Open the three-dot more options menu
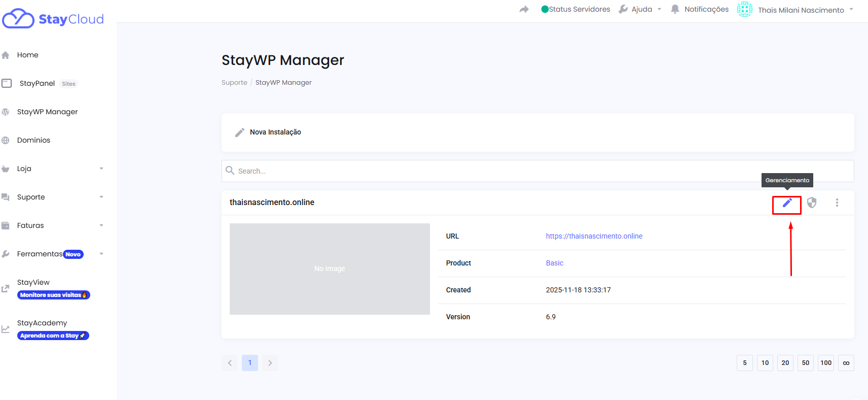Screen dimensions: 868x400 pos(837,203)
